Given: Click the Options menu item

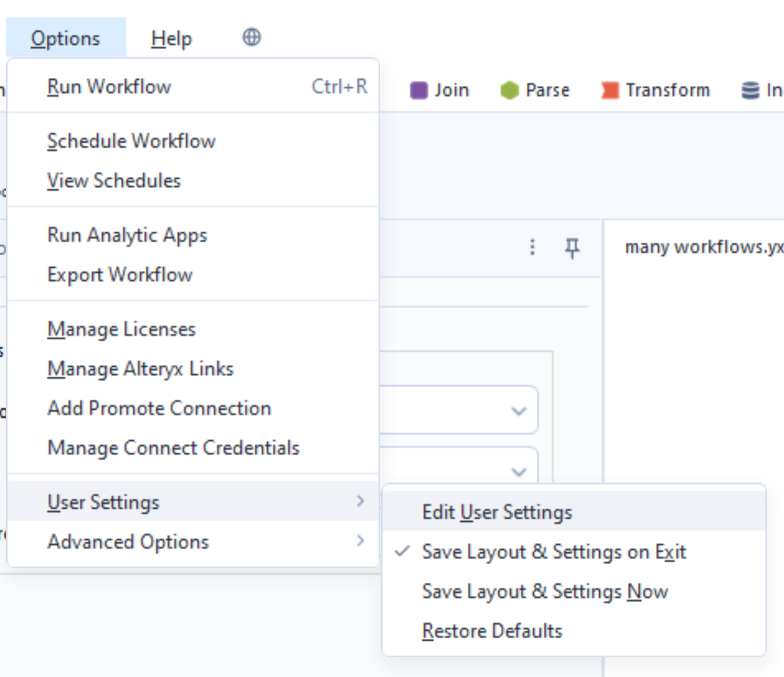Looking at the screenshot, I should tap(65, 38).
